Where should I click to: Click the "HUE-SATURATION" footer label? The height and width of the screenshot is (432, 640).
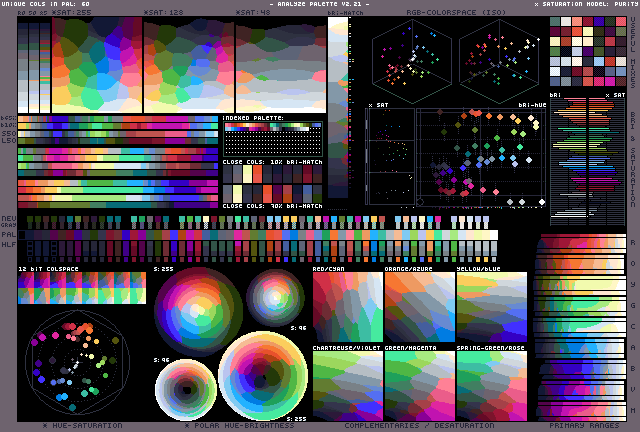point(87,425)
